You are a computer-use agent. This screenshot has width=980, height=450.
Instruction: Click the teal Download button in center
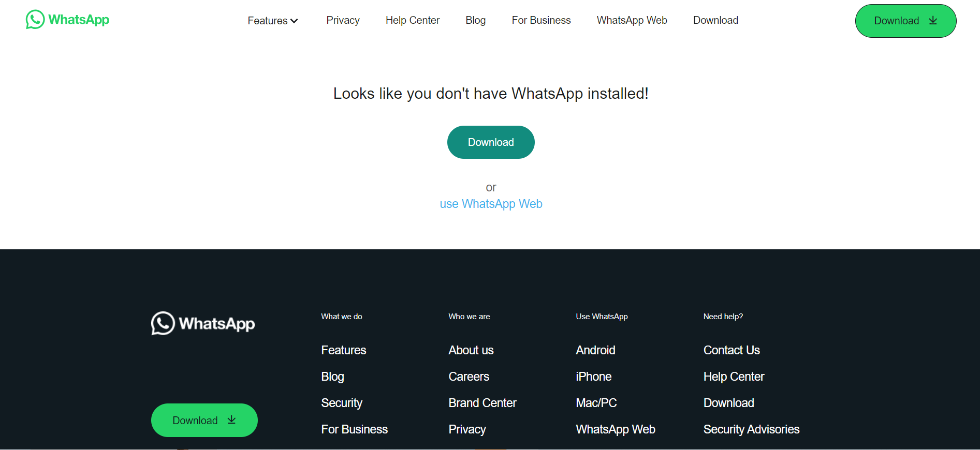pyautogui.click(x=491, y=142)
